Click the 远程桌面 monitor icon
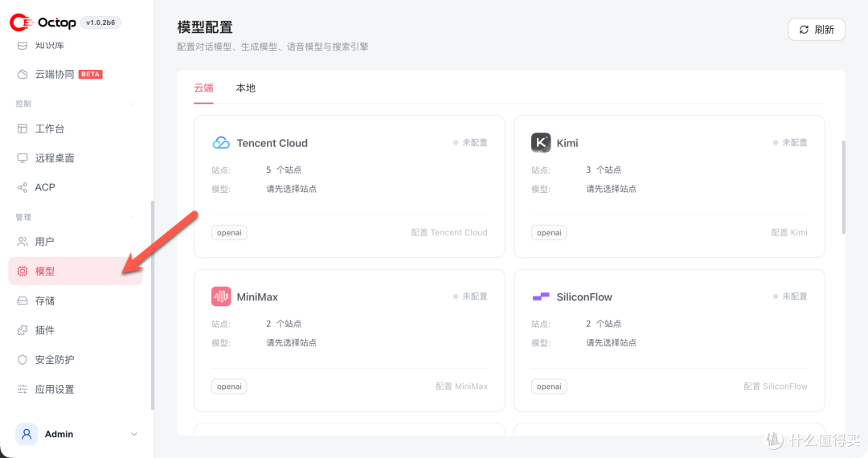Viewport: 868px width, 458px height. pos(23,158)
